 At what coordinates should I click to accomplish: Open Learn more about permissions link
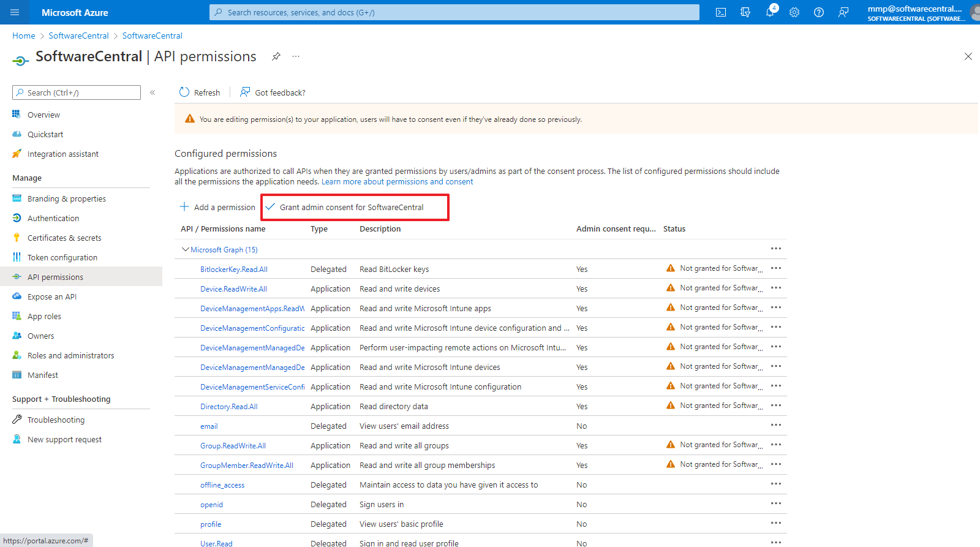tap(397, 182)
